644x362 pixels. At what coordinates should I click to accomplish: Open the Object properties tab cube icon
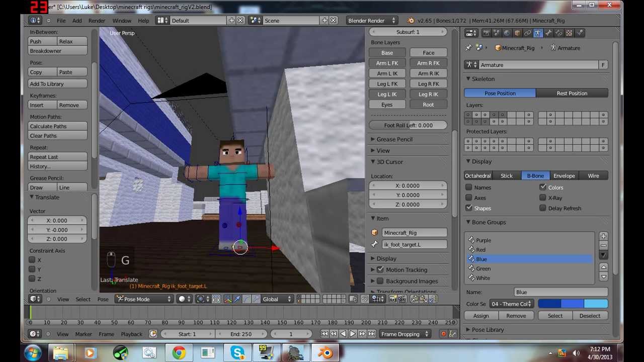(518, 33)
